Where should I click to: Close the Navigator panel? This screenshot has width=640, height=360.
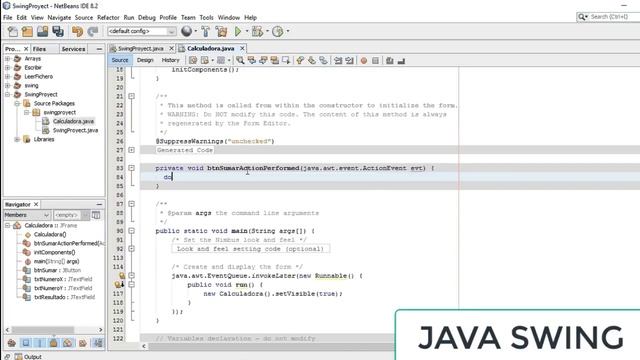point(36,204)
